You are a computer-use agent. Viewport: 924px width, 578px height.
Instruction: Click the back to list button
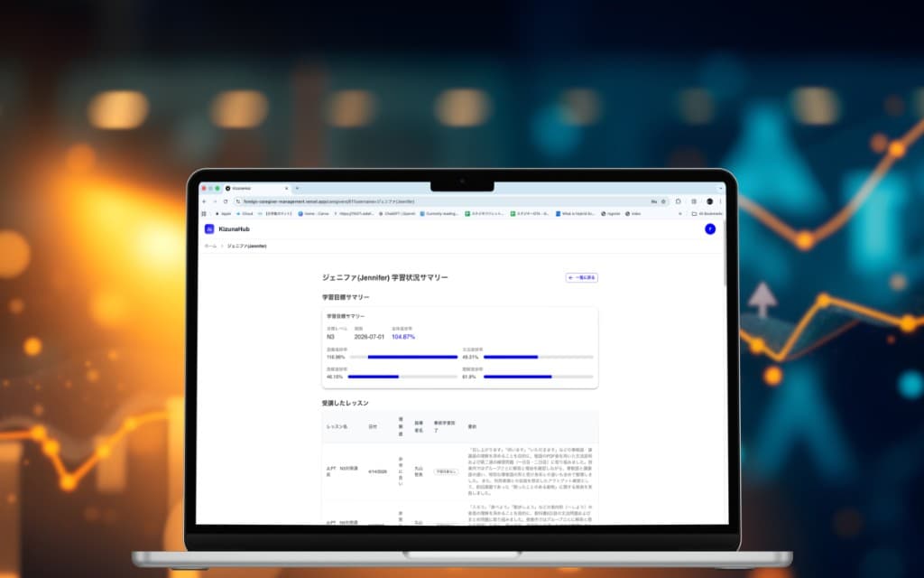(x=582, y=277)
